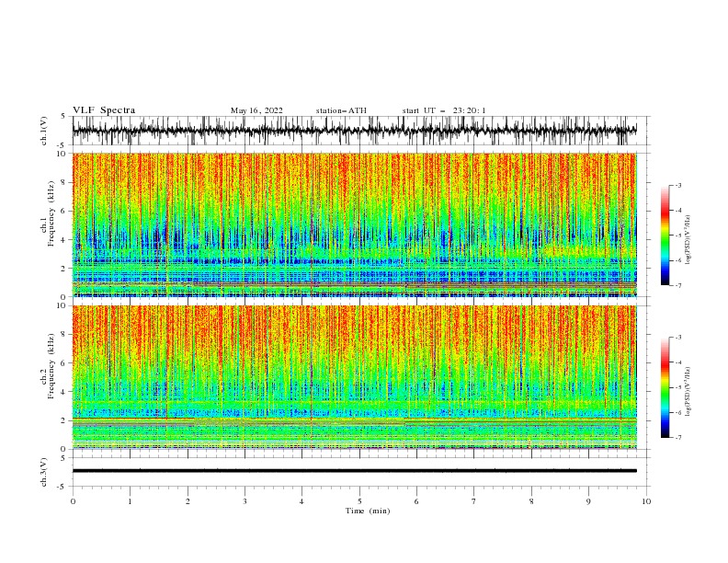Click the "-3" tick on the ch.1 colorbar
The image size is (728, 563).
pyautogui.click(x=677, y=185)
